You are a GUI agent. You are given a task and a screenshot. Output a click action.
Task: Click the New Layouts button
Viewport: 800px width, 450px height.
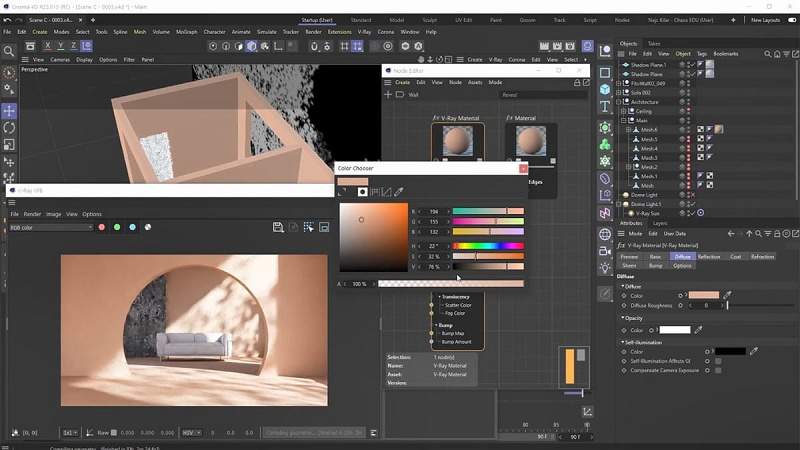765,19
